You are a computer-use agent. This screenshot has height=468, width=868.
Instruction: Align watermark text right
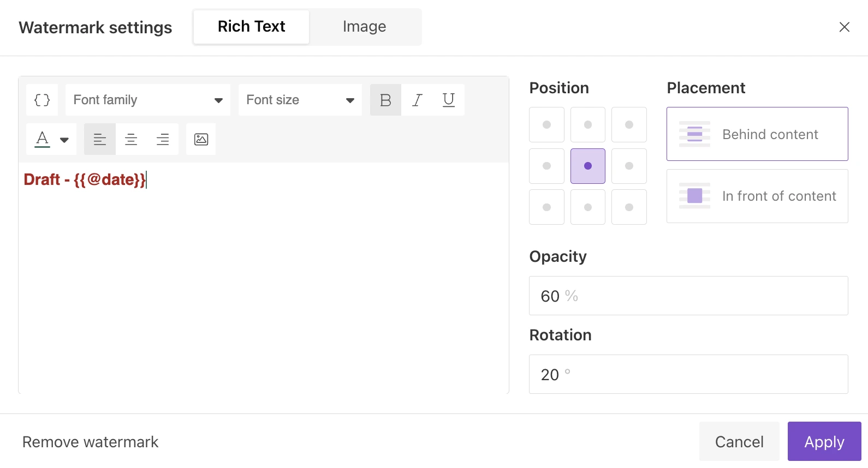click(163, 139)
